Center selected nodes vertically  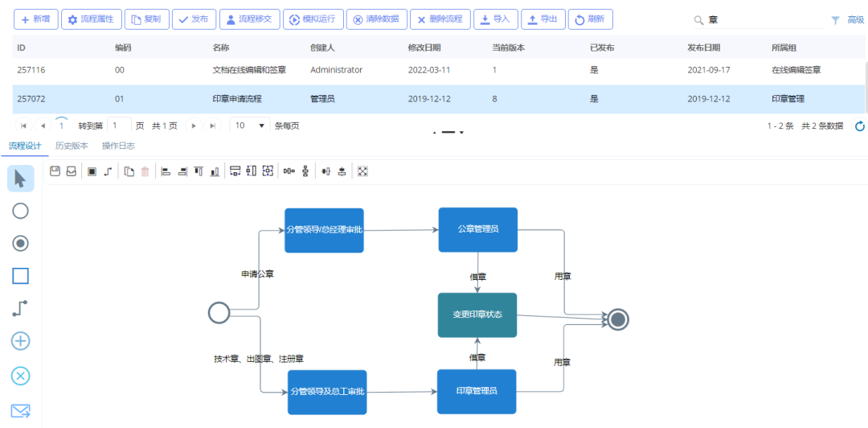[x=342, y=171]
